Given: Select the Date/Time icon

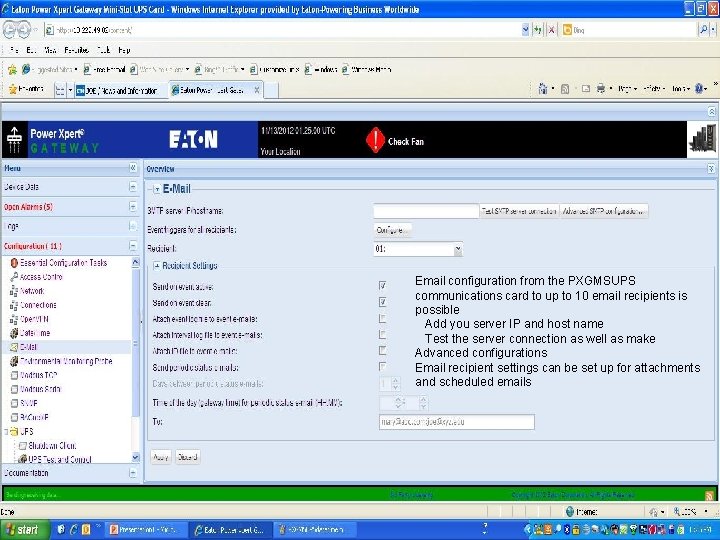Looking at the screenshot, I should coord(14,333).
